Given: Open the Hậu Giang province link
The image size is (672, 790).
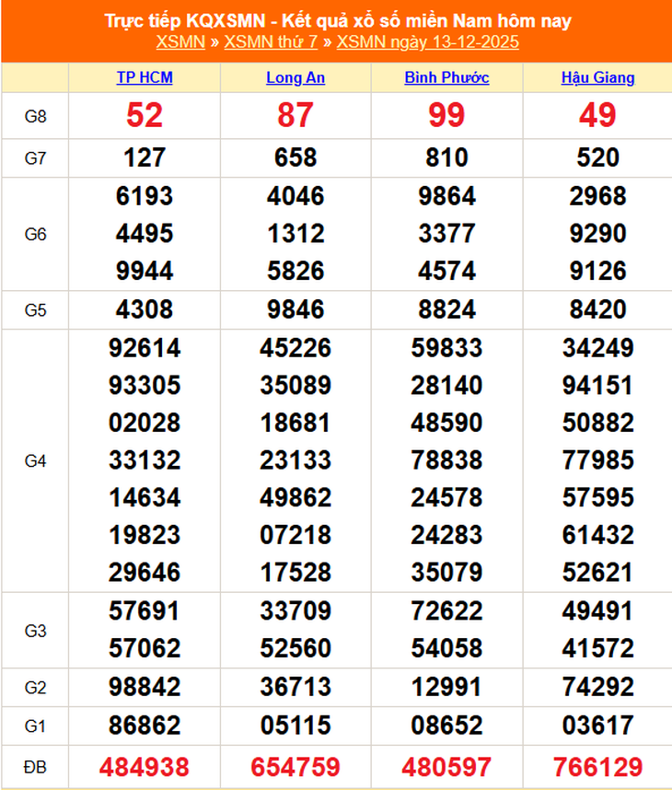Looking at the screenshot, I should [x=598, y=77].
